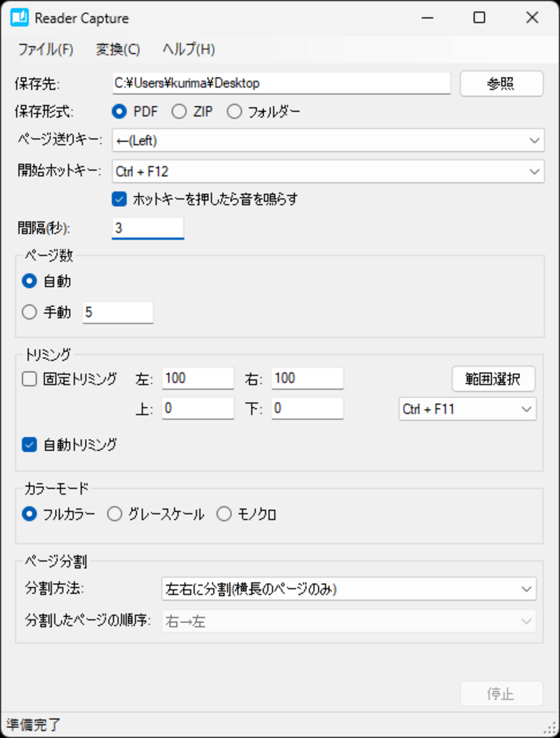Click the 参照 browse button
This screenshot has width=560, height=738.
[501, 83]
